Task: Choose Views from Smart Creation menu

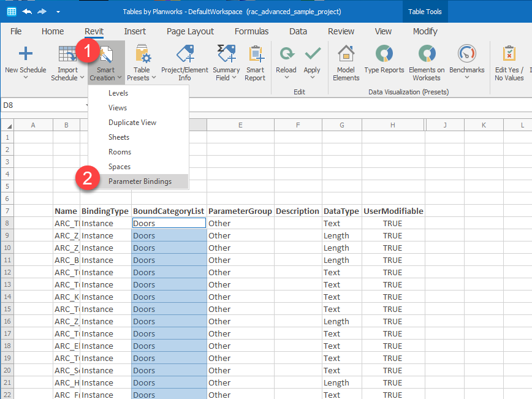Action: [x=138, y=108]
